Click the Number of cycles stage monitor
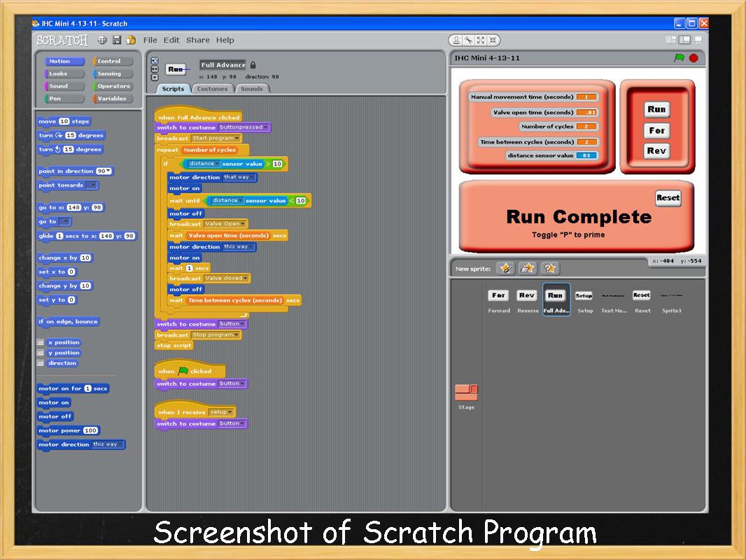 558,127
